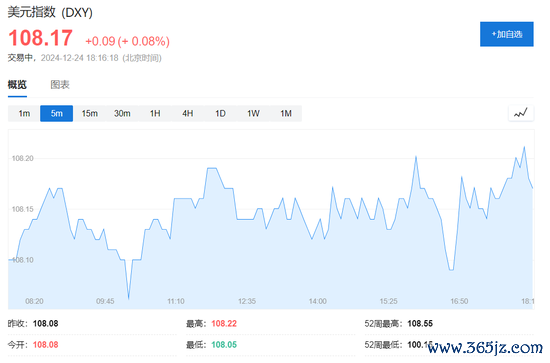Click the 12:35 time axis label

point(247,301)
